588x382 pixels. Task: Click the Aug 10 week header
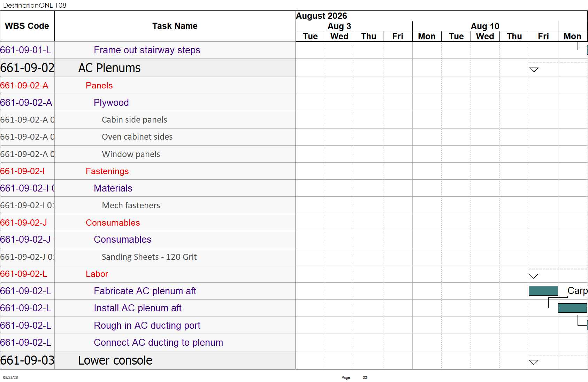485,26
